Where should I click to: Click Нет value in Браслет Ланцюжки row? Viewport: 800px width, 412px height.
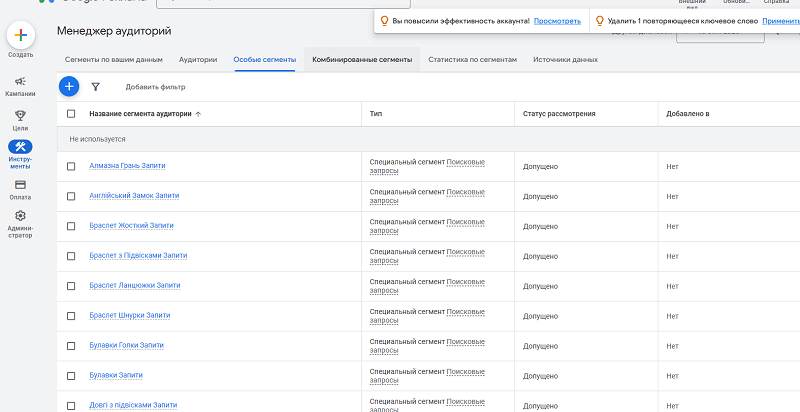(x=672, y=286)
